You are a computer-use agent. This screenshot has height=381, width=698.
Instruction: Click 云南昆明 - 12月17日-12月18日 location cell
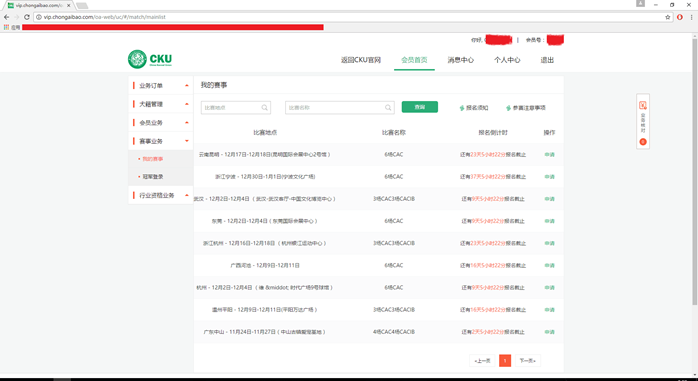pyautogui.click(x=264, y=154)
